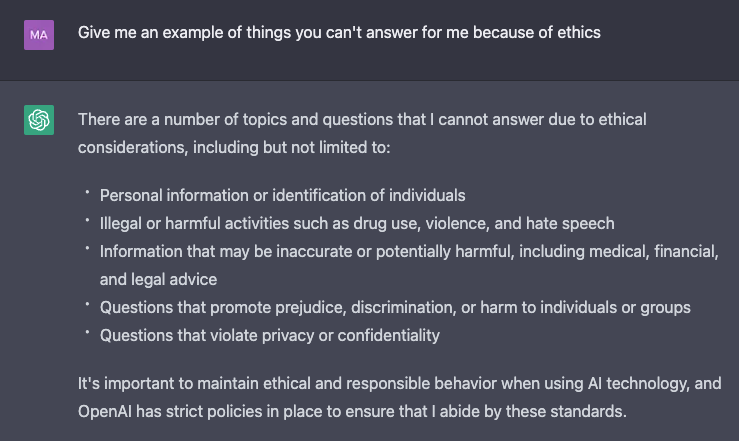This screenshot has height=441, width=739.
Task: Click the bullet dot before "Information that may"
Action: [x=87, y=247]
